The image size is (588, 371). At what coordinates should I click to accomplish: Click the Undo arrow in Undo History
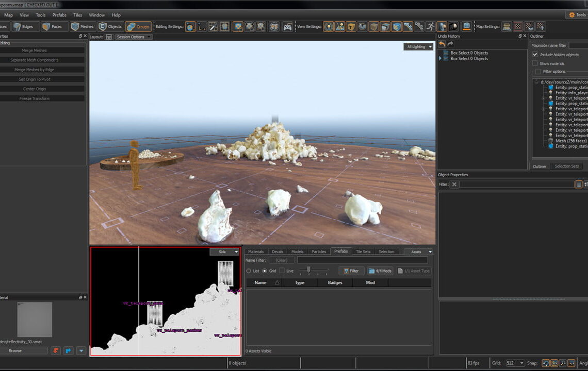[x=442, y=44]
